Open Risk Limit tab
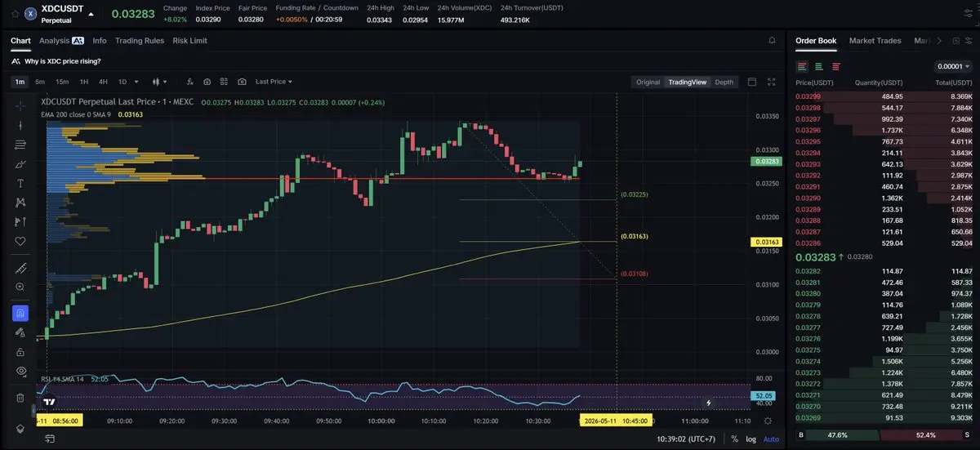Image resolution: width=980 pixels, height=450 pixels. tap(189, 40)
